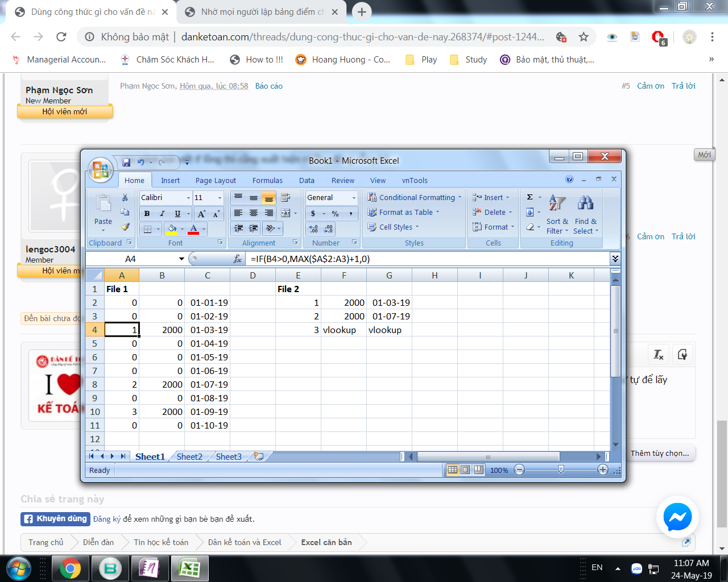Screen dimensions: 728x582
Task: Click the font color red swatch
Action: [x=193, y=230]
